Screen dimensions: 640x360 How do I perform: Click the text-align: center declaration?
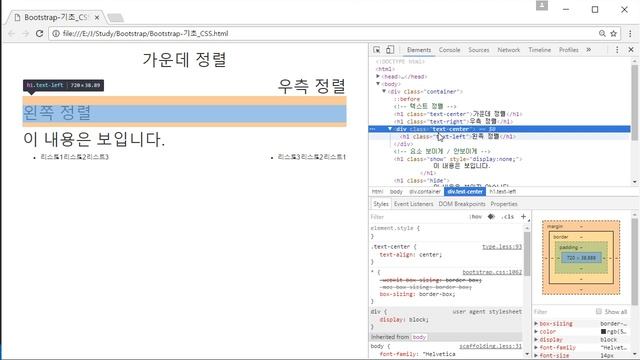pyautogui.click(x=411, y=254)
